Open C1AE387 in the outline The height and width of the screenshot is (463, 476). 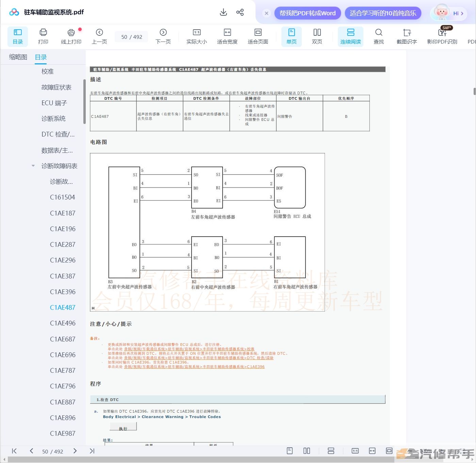click(63, 276)
